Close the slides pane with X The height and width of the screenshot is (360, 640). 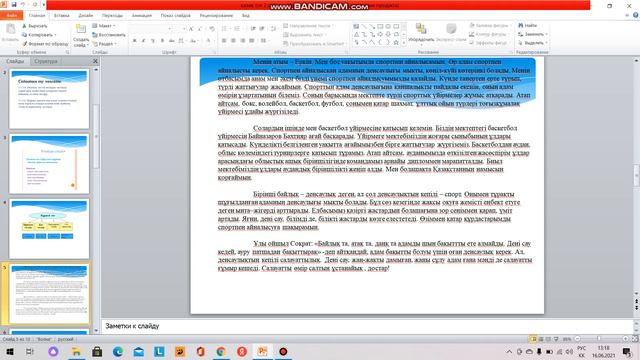(x=95, y=61)
